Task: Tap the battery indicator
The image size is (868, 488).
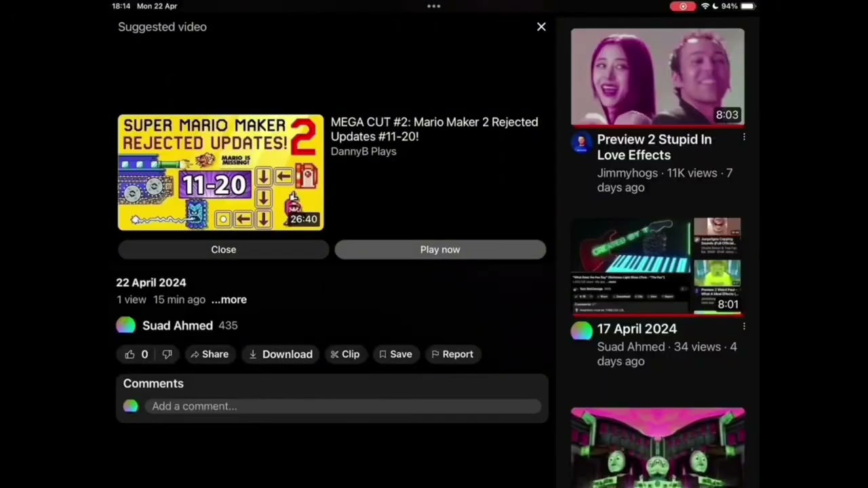Action: (747, 6)
